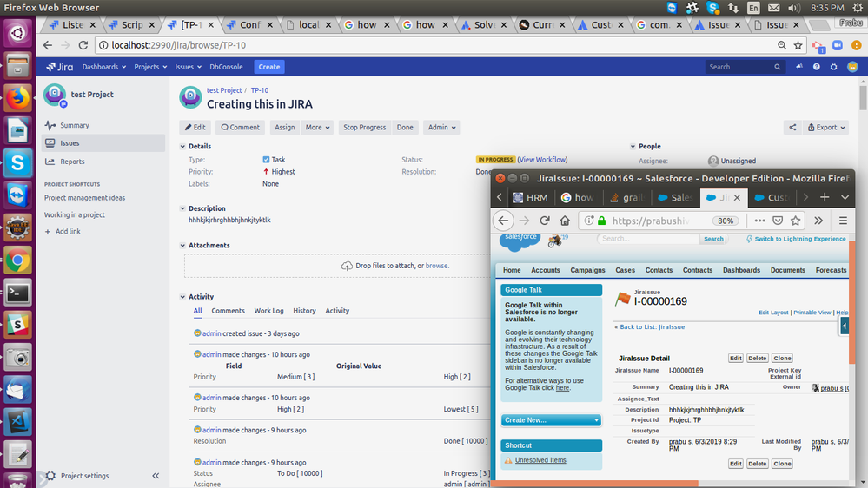Open the Accounts tab in Salesforce
This screenshot has height=488, width=868.
[x=546, y=271]
